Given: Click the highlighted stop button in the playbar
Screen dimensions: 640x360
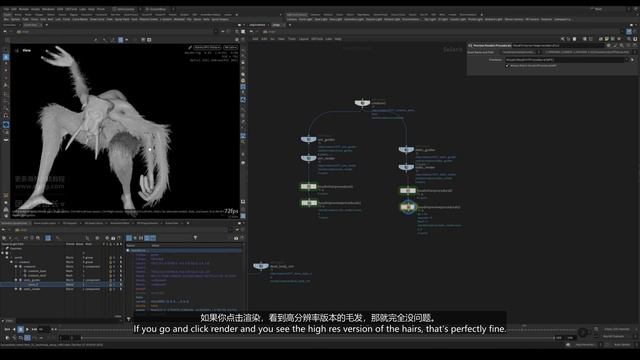Looking at the screenshot, I should point(20,329).
